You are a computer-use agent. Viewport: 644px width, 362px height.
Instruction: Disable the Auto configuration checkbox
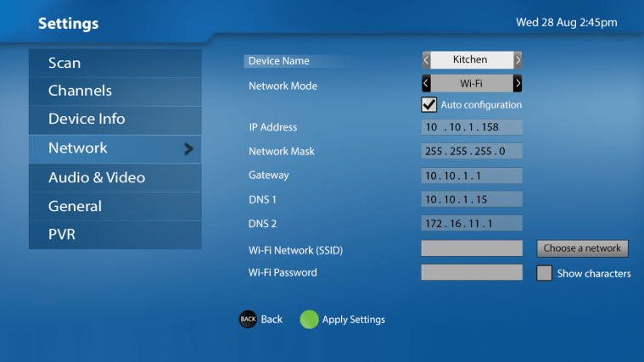(x=429, y=105)
